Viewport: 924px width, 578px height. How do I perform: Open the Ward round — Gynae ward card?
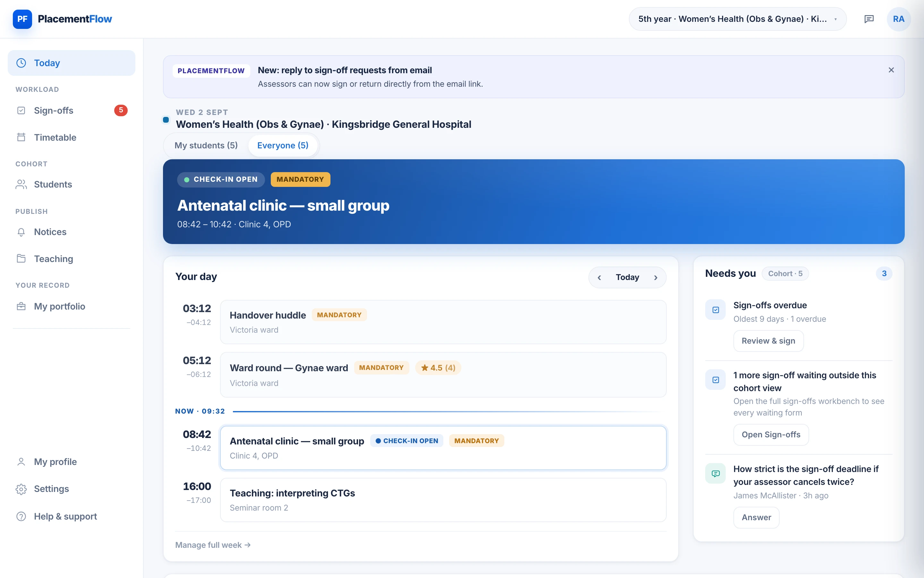(443, 375)
